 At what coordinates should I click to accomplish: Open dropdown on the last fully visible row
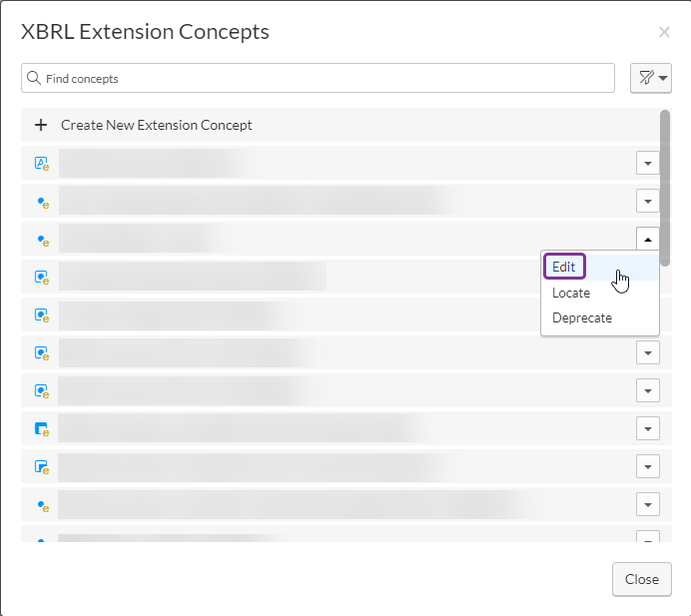coord(647,504)
